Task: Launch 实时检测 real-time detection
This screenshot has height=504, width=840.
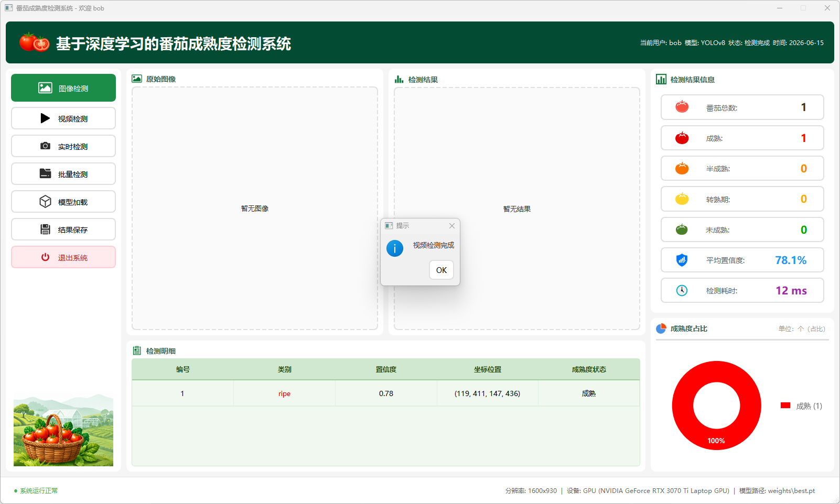Action: pos(63,146)
